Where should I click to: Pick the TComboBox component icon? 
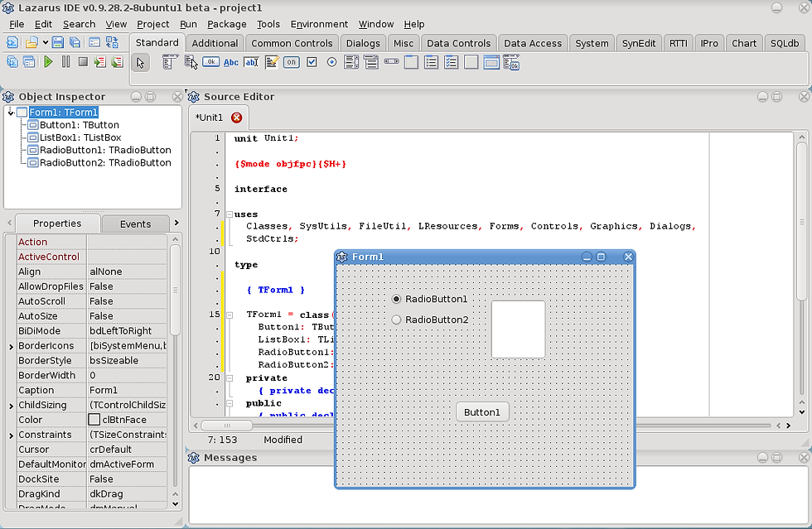[x=371, y=63]
